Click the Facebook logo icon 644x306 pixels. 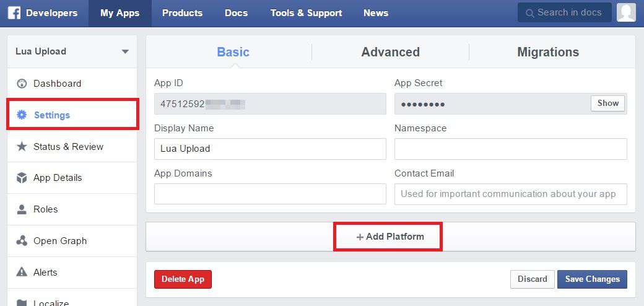tap(14, 13)
